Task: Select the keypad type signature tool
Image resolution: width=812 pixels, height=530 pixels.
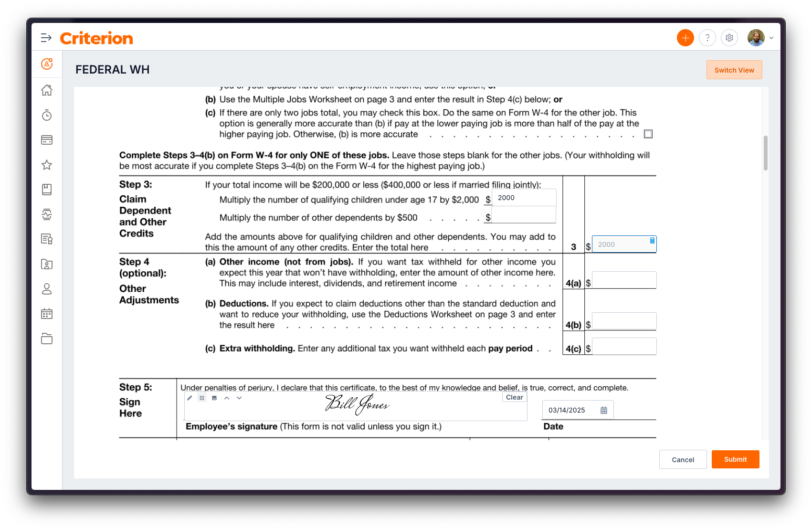Action: tap(202, 398)
